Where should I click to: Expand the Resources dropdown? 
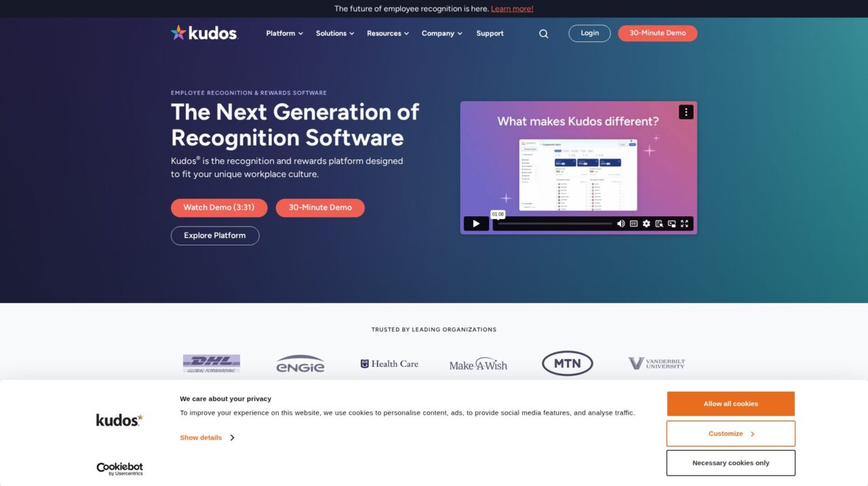click(x=387, y=33)
